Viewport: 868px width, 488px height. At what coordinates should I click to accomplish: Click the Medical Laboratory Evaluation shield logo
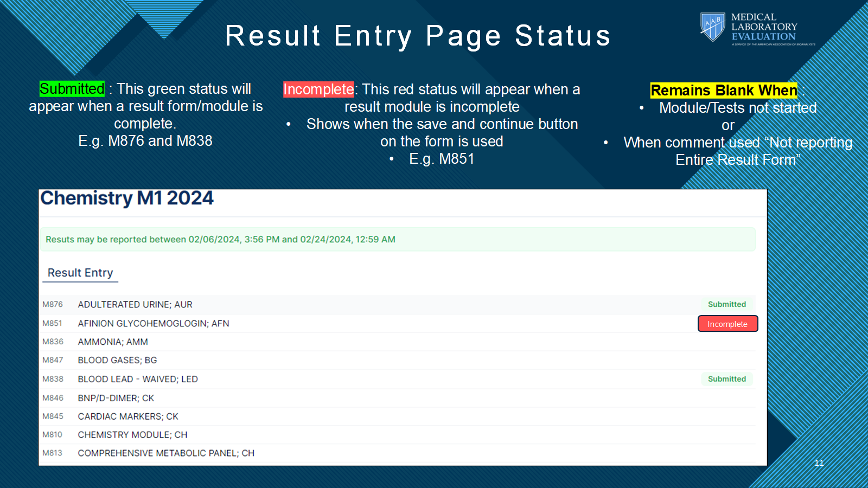[x=712, y=27]
